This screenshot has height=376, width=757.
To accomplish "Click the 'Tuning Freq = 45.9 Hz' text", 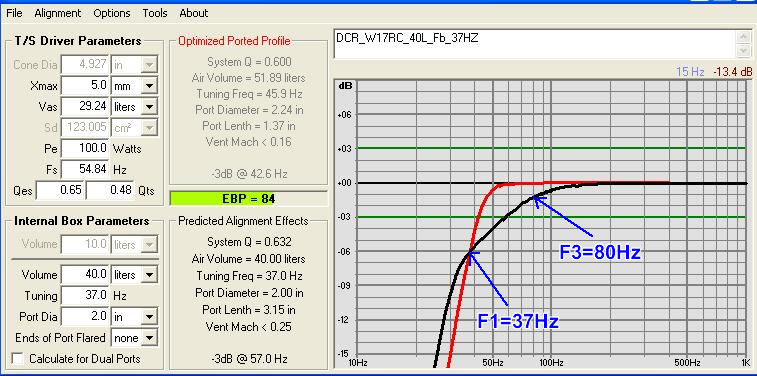I will pyautogui.click(x=249, y=94).
